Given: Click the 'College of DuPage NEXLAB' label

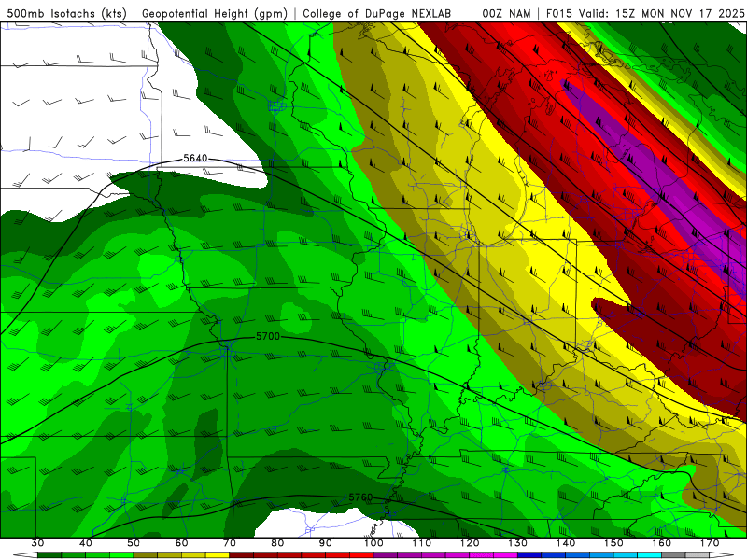Looking at the screenshot, I should (x=376, y=13).
